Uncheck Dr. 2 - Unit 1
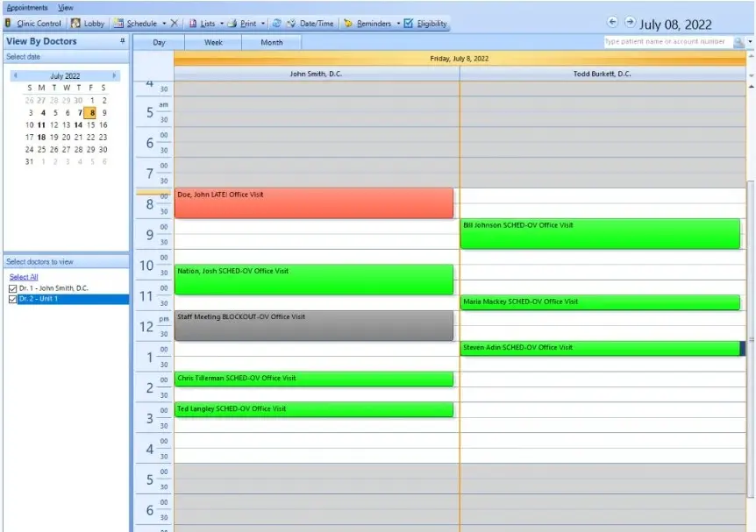756x532 pixels. (11, 297)
